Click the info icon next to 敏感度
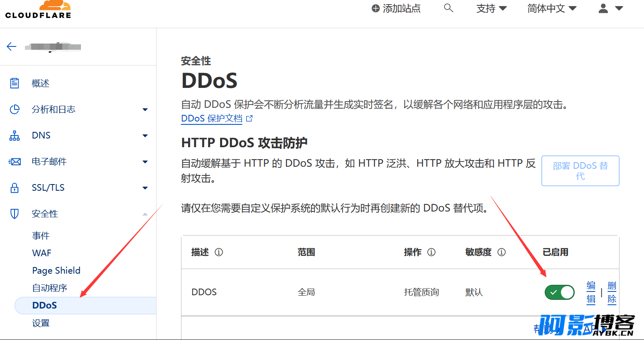This screenshot has width=644, height=340. (x=502, y=252)
